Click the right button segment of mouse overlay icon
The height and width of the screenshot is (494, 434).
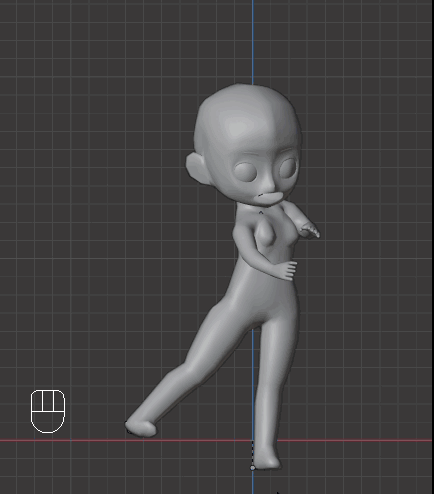coord(59,401)
